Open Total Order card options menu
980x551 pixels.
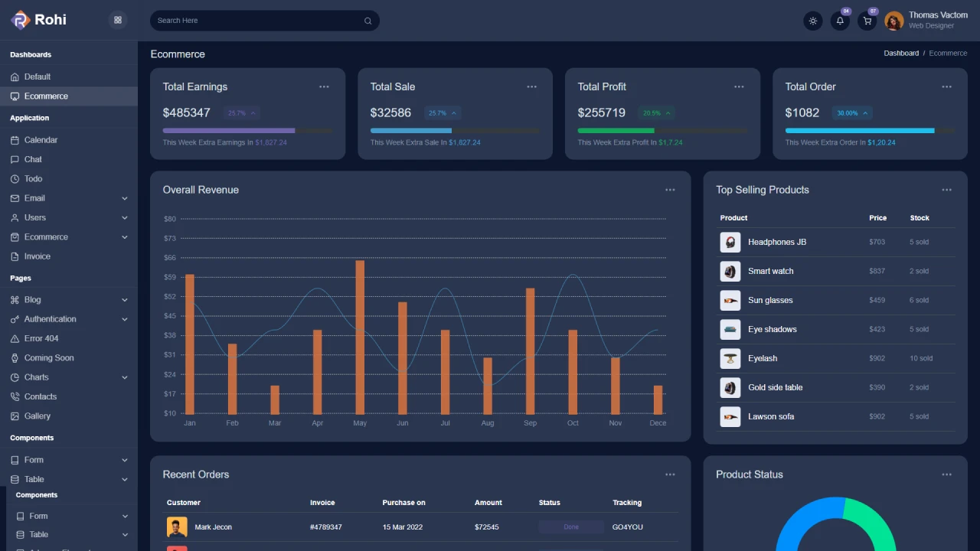pyautogui.click(x=946, y=86)
